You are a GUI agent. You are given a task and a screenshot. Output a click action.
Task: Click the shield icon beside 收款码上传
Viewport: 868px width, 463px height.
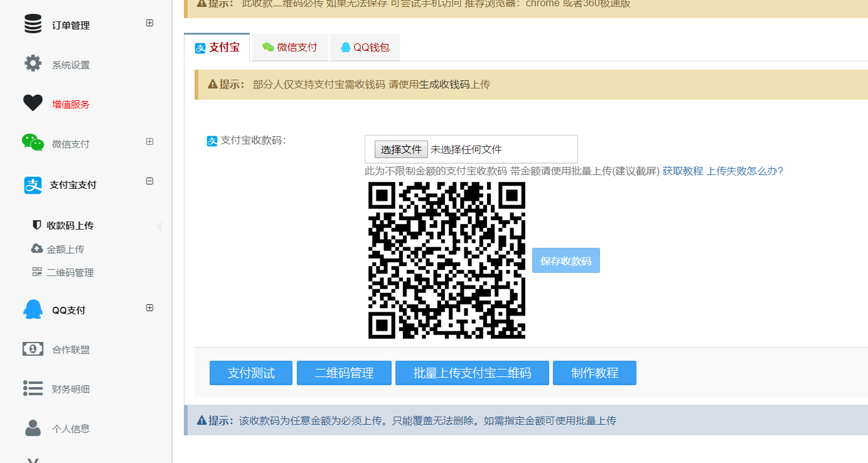37,225
